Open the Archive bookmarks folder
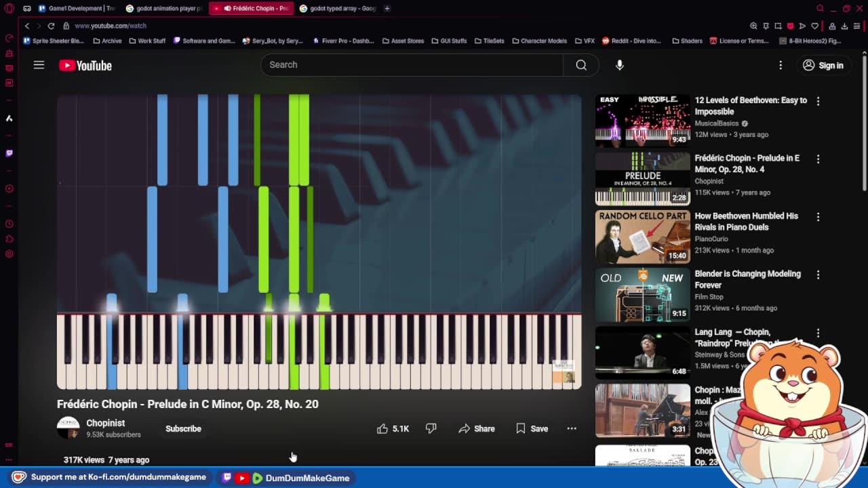The height and width of the screenshot is (488, 868). [x=107, y=41]
